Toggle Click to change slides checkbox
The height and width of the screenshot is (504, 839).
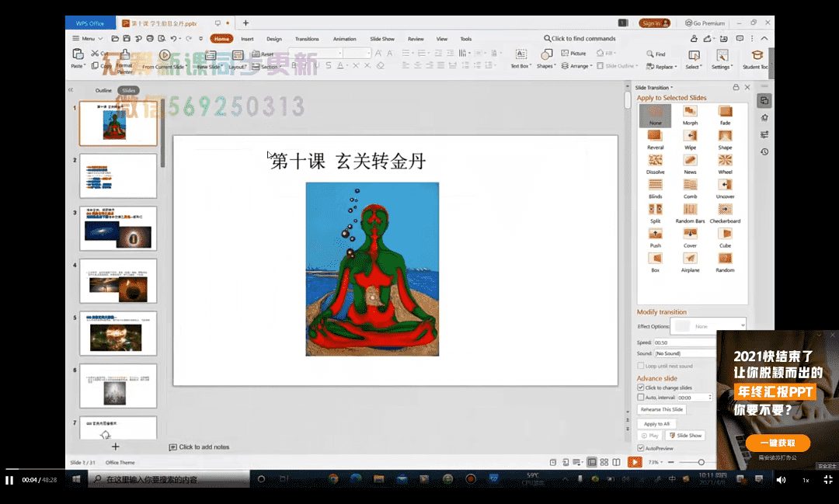click(640, 388)
